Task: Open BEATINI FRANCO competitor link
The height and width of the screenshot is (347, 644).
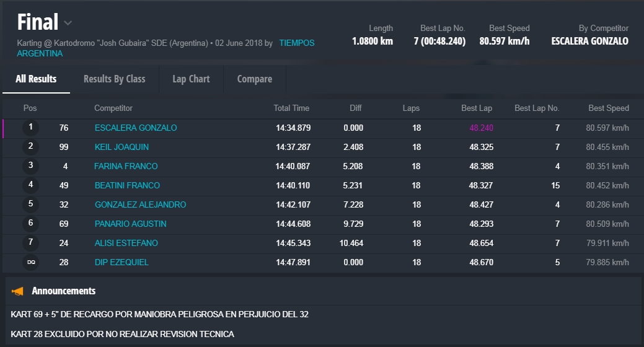Action: 127,185
